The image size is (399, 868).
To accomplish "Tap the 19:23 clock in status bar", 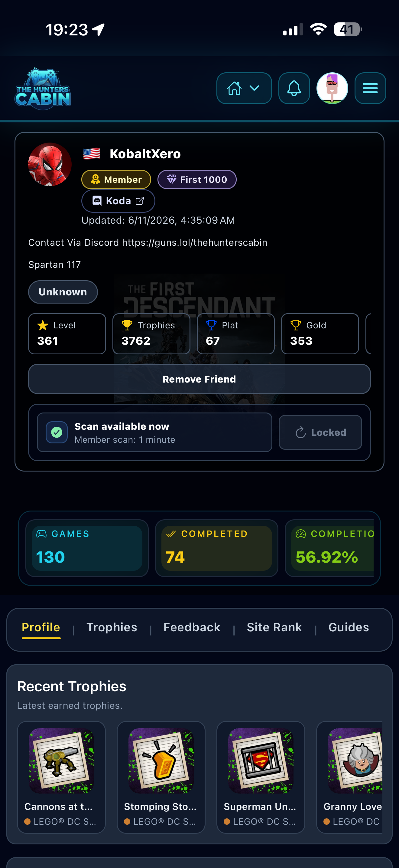I will point(66,30).
